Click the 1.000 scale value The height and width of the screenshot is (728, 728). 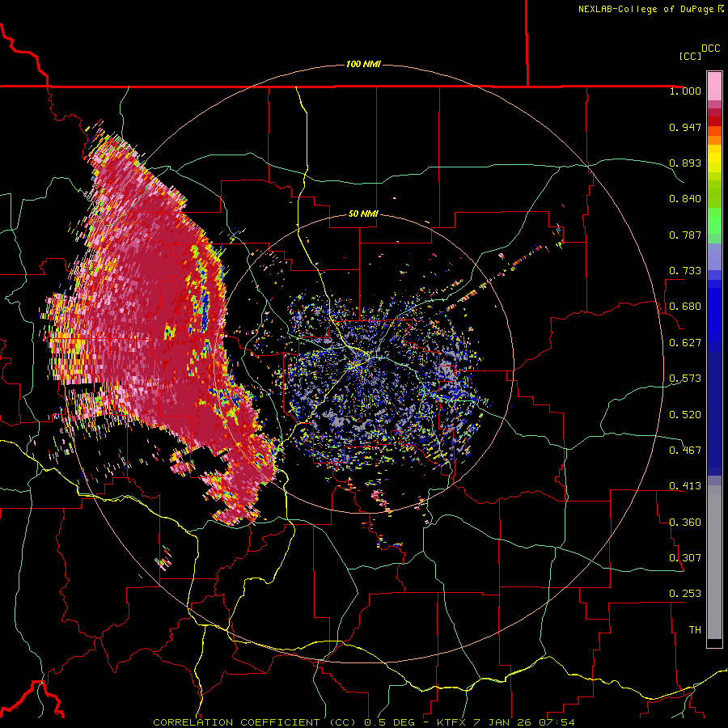point(685,91)
